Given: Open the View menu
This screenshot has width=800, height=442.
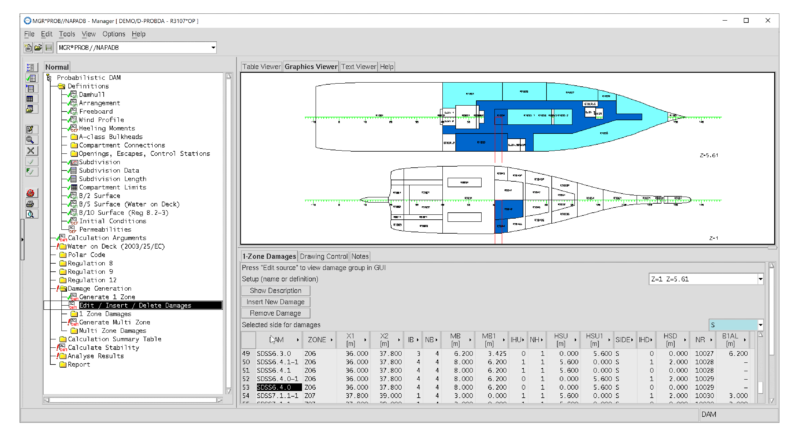Looking at the screenshot, I should click(x=89, y=34).
